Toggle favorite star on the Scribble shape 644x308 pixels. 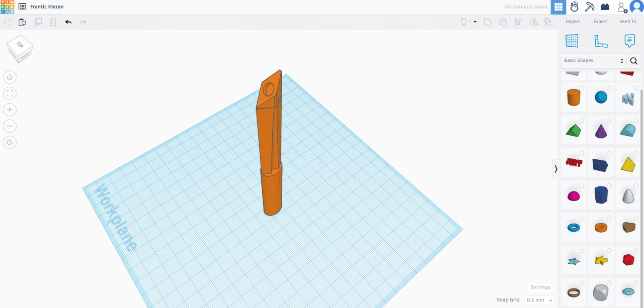(x=636, y=87)
